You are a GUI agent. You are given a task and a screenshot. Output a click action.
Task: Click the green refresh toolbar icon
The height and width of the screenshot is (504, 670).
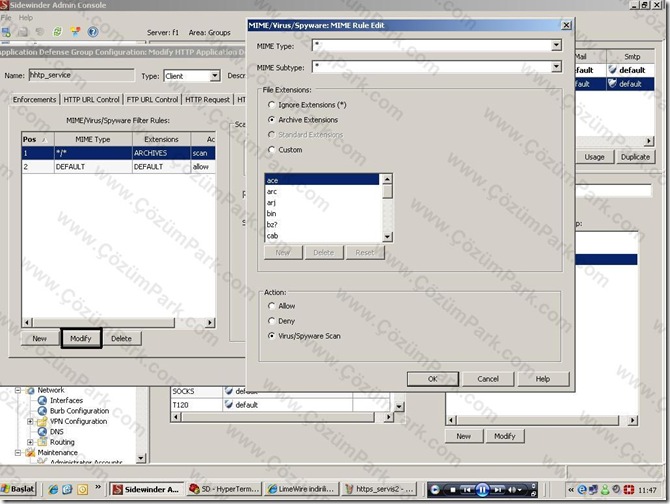point(57,32)
